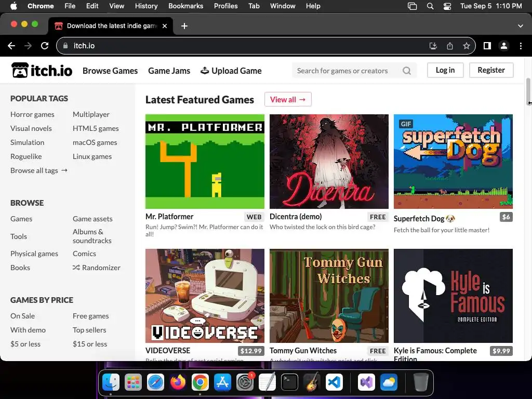Toggle the Chrome side panel icon
The height and width of the screenshot is (399, 532).
pos(487,46)
